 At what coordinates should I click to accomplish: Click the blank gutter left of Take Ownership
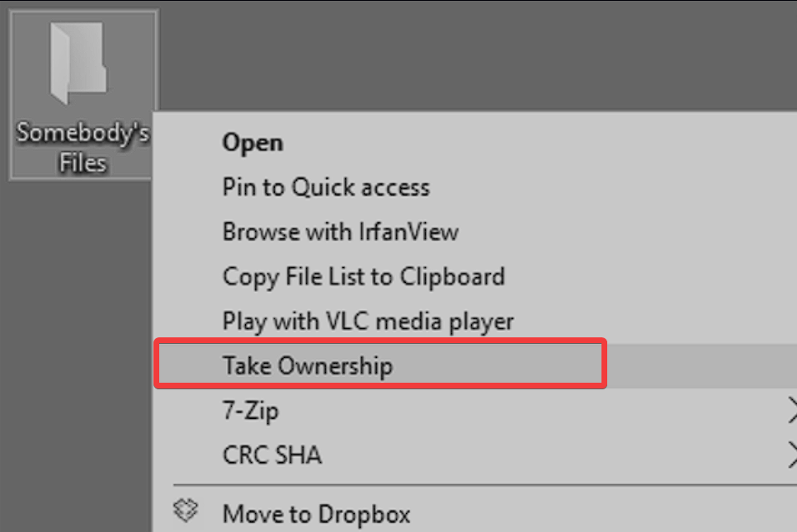pyautogui.click(x=186, y=365)
